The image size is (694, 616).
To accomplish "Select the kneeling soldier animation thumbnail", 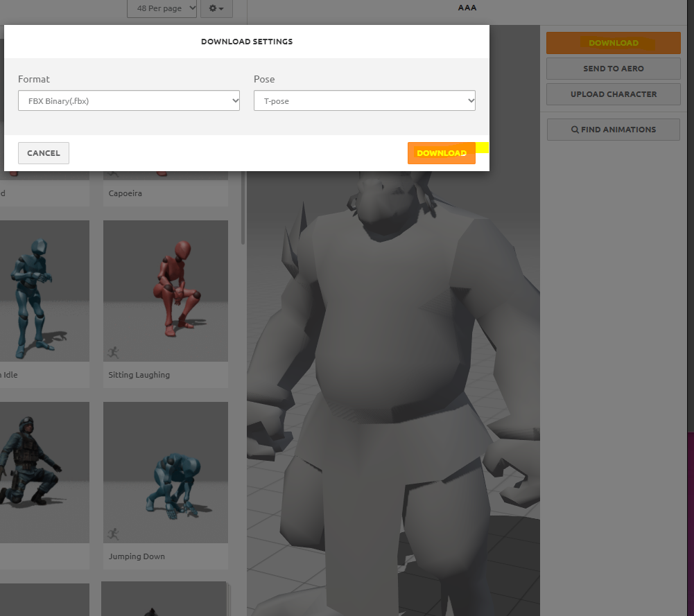I will click(x=44, y=473).
